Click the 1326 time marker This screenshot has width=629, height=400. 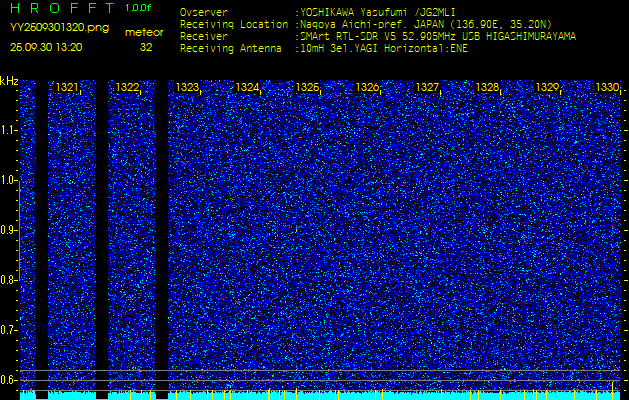pos(367,87)
